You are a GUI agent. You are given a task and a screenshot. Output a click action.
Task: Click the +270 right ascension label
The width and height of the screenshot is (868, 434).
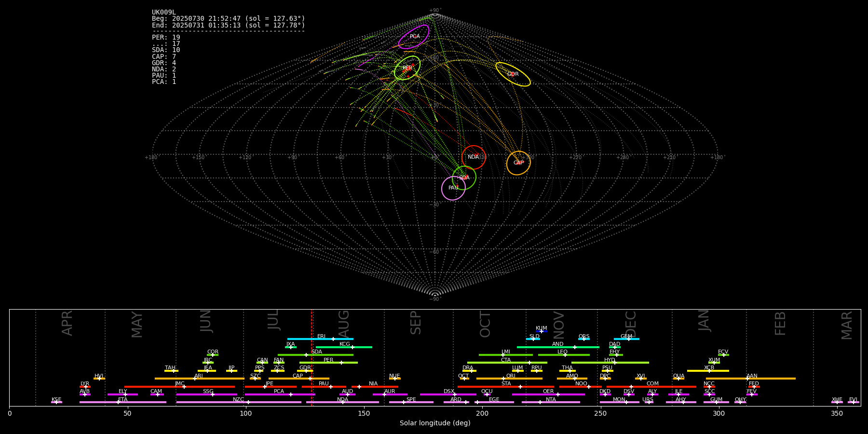[575, 157]
